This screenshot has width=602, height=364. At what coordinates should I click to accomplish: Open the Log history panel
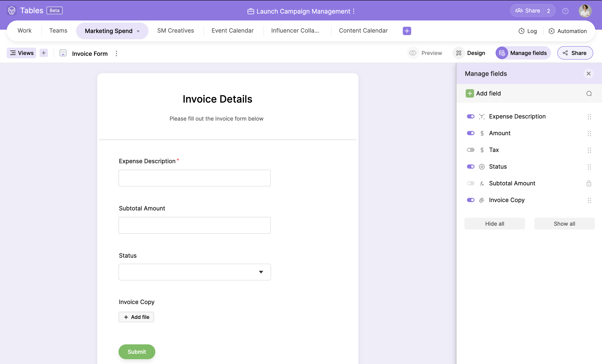pos(528,31)
